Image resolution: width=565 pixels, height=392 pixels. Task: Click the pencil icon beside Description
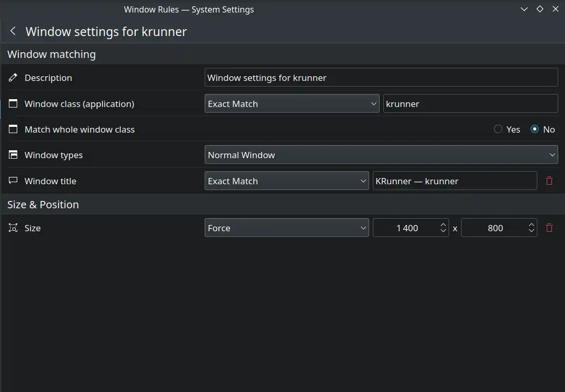(13, 77)
